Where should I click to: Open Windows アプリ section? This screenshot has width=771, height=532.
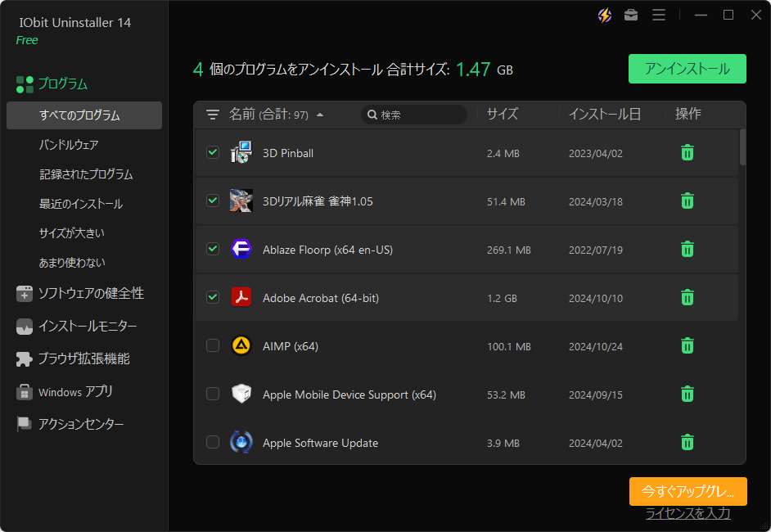[x=65, y=392]
